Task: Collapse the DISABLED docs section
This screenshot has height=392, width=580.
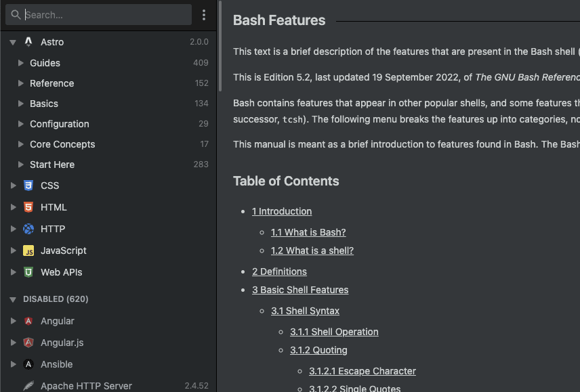Action: (13, 299)
